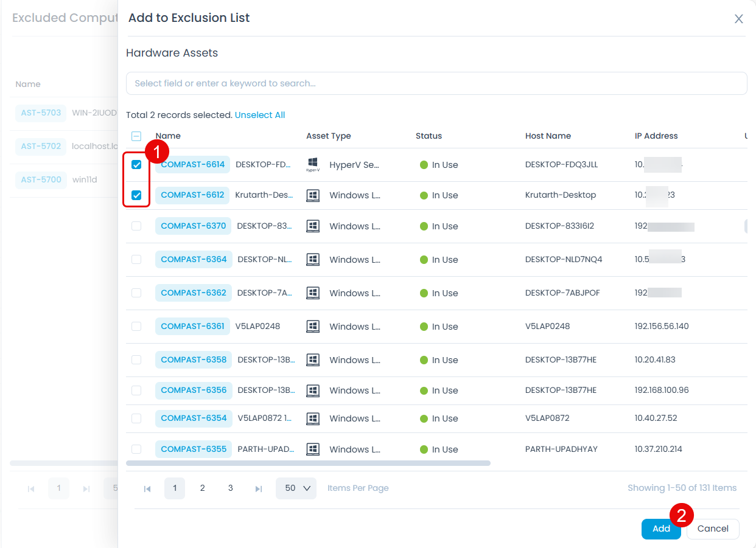Click the Hyper-V Server icon for COMPAST-6614

pyautogui.click(x=312, y=163)
